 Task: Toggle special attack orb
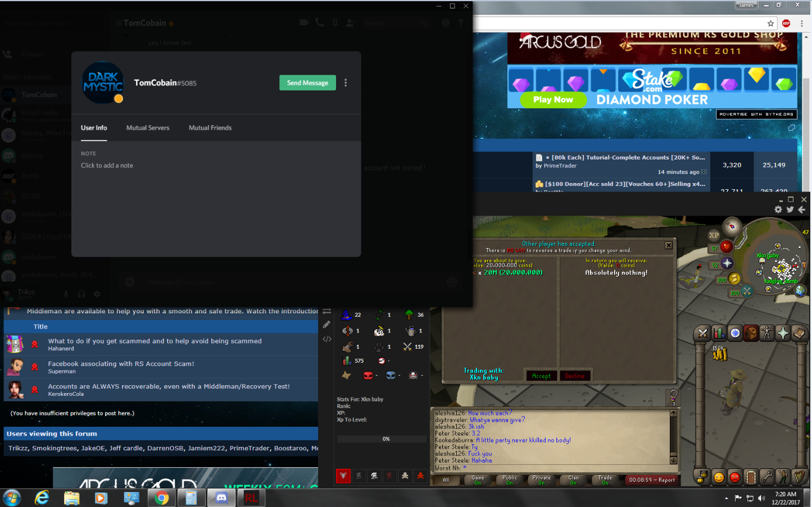[x=742, y=291]
